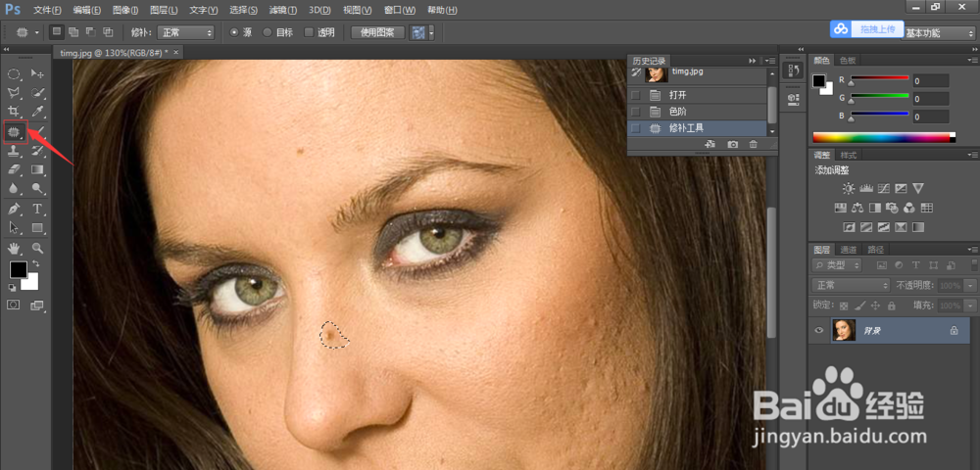The height and width of the screenshot is (470, 980).
Task: Open layer blend mode dropdown
Action: click(852, 285)
